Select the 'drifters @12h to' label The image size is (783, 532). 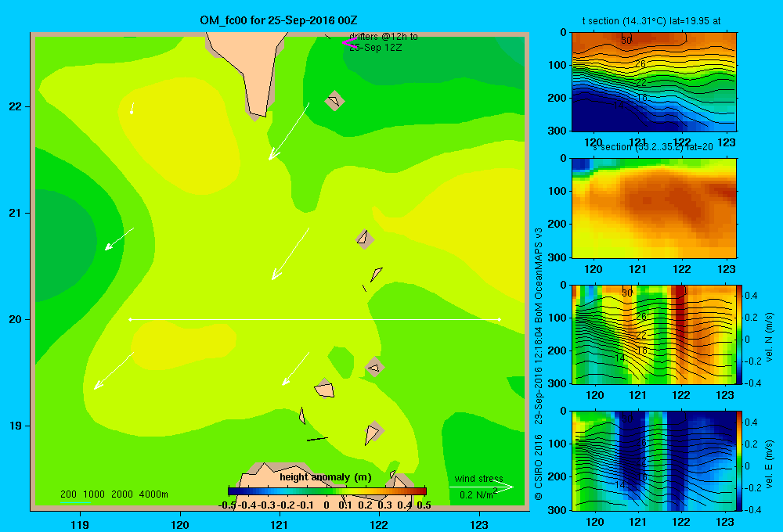tap(384, 37)
